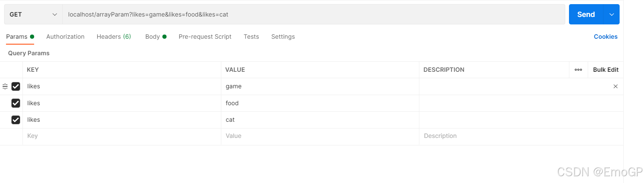Click the request URL field
Screen dimensions: 644x183
click(x=314, y=14)
